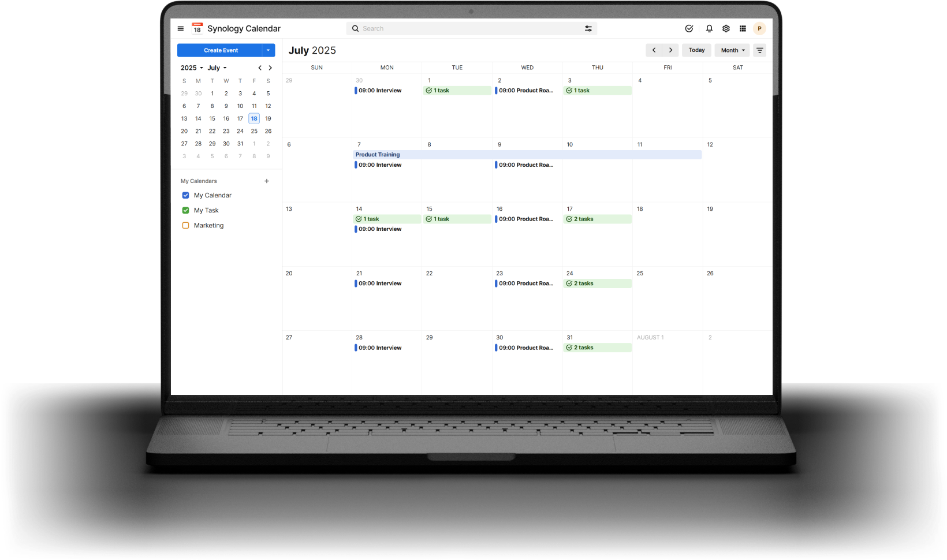This screenshot has width=947, height=560.
Task: Open the apps grid launcher
Action: (x=743, y=28)
